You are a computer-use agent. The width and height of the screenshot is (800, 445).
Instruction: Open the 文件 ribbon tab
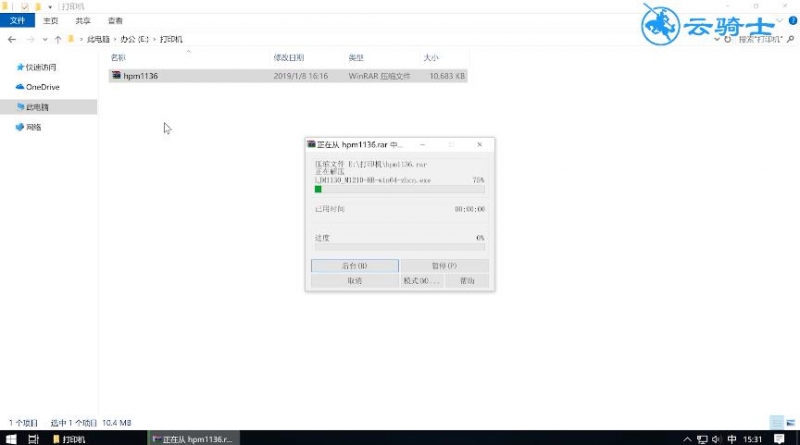click(x=17, y=20)
